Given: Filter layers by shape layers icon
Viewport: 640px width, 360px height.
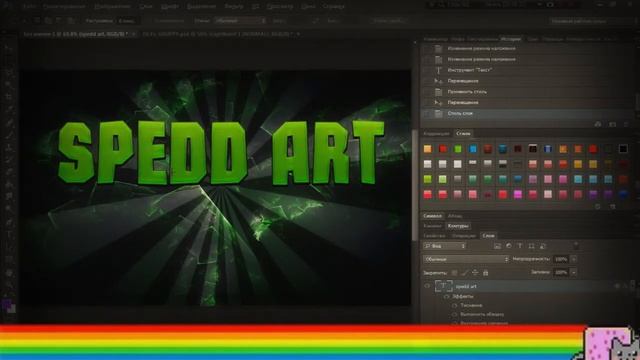Looking at the screenshot, I should coord(531,246).
